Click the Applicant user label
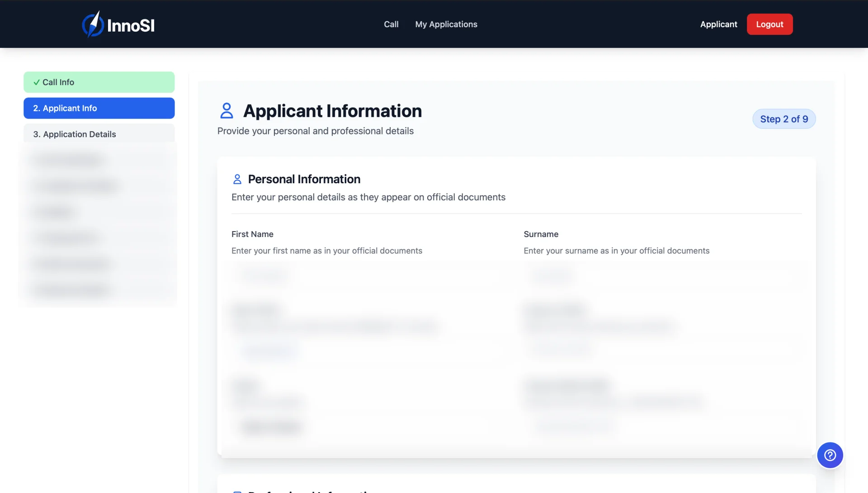The image size is (868, 493). (718, 24)
